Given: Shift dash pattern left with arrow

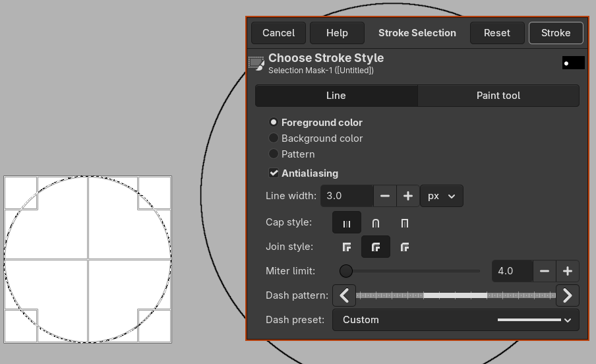Looking at the screenshot, I should (x=345, y=295).
